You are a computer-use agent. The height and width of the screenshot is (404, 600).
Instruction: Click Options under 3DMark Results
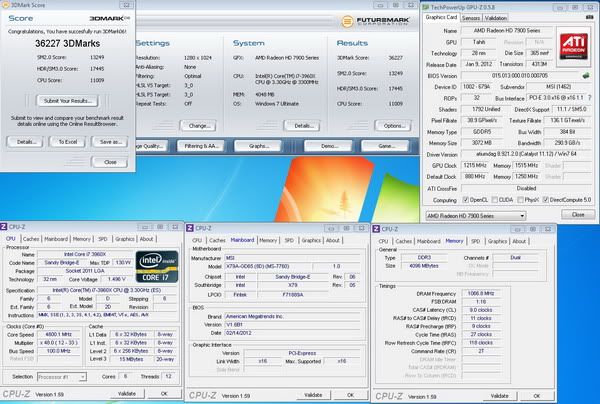394,125
